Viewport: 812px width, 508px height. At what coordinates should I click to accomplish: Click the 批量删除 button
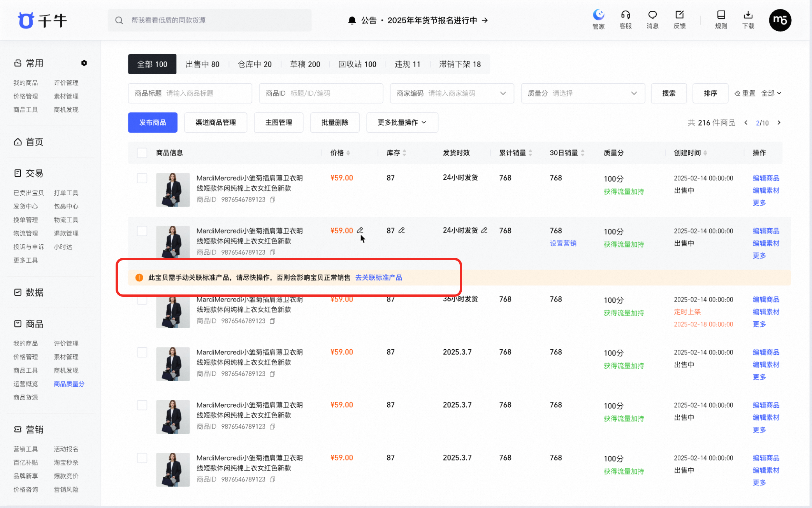[335, 123]
